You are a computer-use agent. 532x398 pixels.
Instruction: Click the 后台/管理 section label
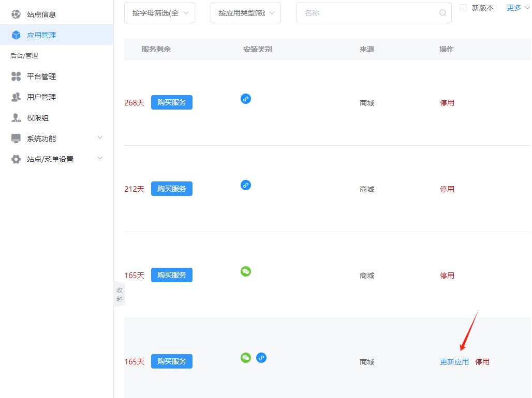coord(24,56)
